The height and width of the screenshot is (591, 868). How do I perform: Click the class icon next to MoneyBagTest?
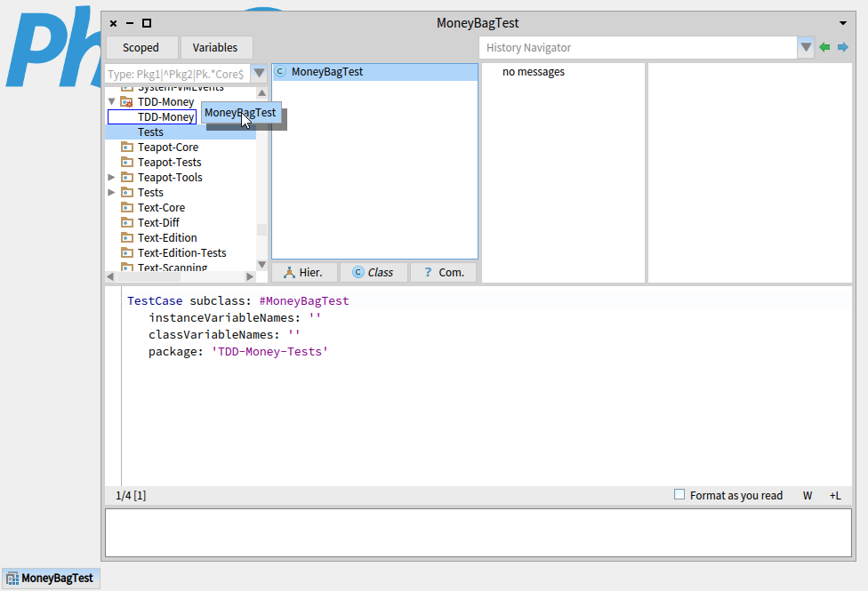[281, 71]
